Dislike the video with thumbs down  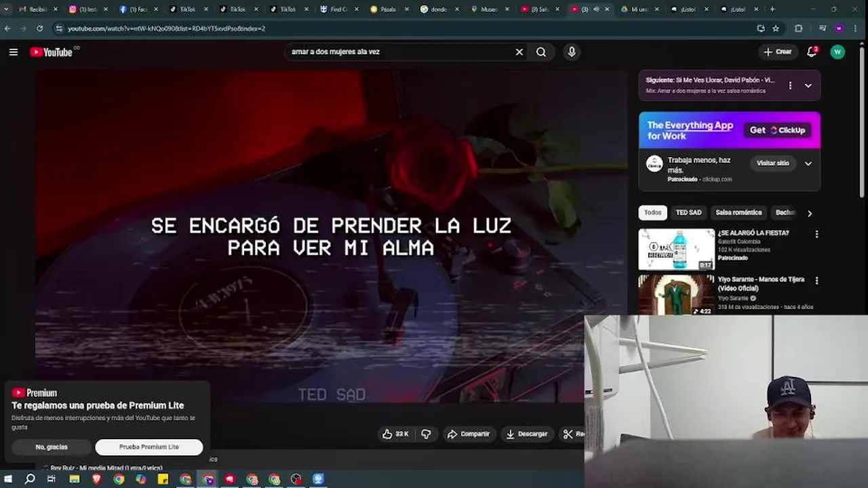(x=426, y=434)
